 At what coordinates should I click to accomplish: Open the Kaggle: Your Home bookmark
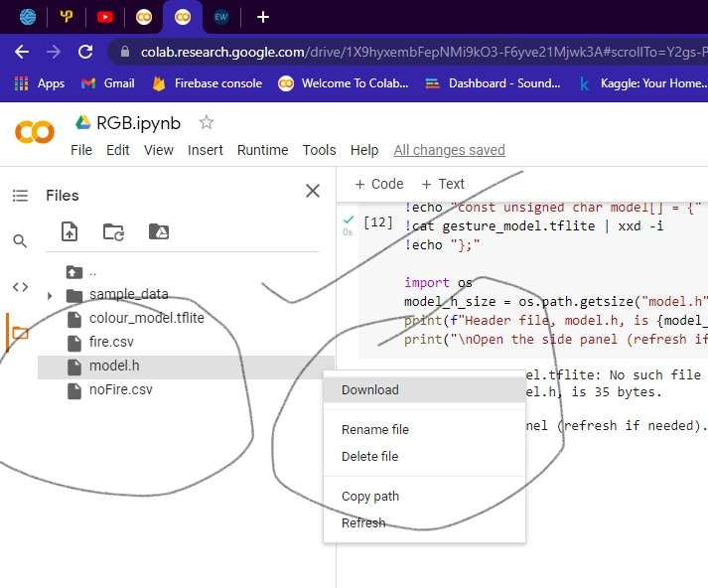click(x=643, y=83)
